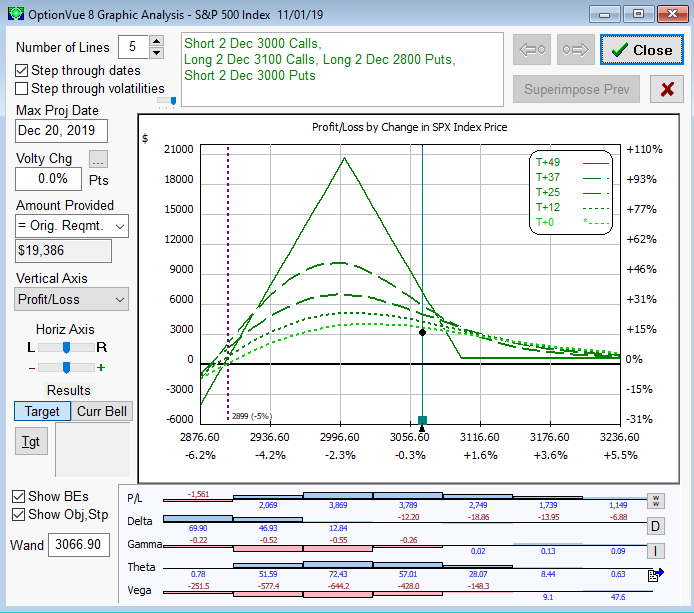694x613 pixels.
Task: Disable Show Obj,Stp checkbox
Action: 18,514
